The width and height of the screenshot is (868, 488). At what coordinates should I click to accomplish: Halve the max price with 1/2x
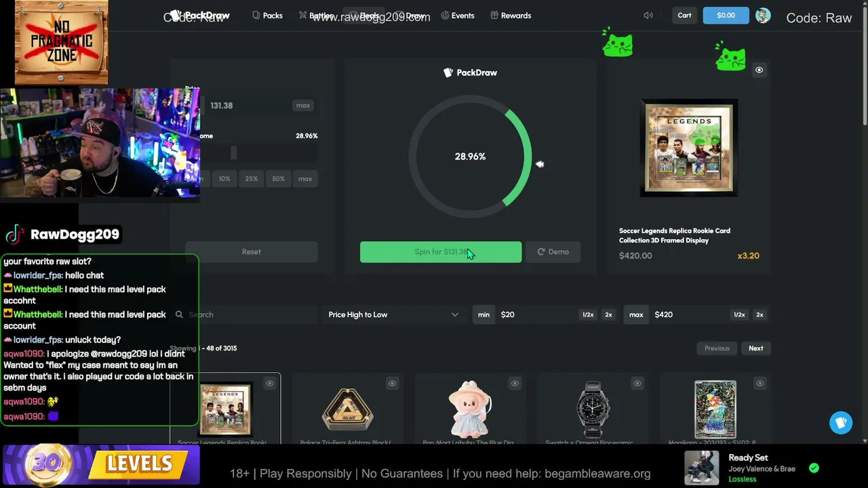[739, 314]
